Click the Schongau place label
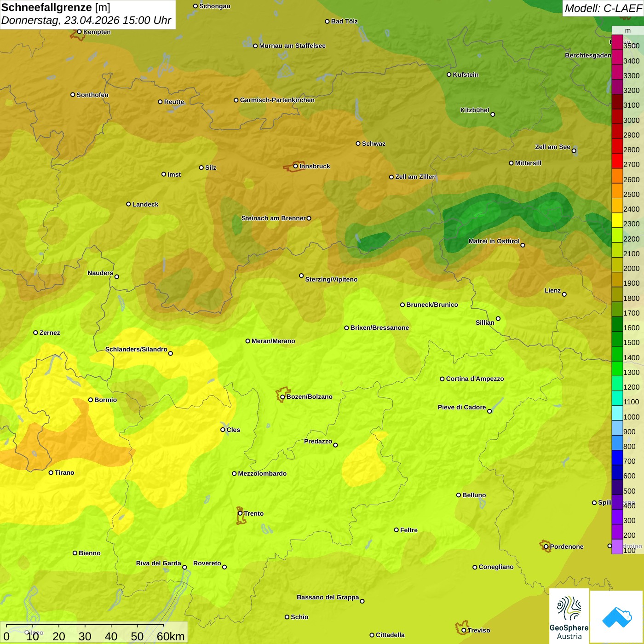This screenshot has height=644, width=644. pos(214,6)
